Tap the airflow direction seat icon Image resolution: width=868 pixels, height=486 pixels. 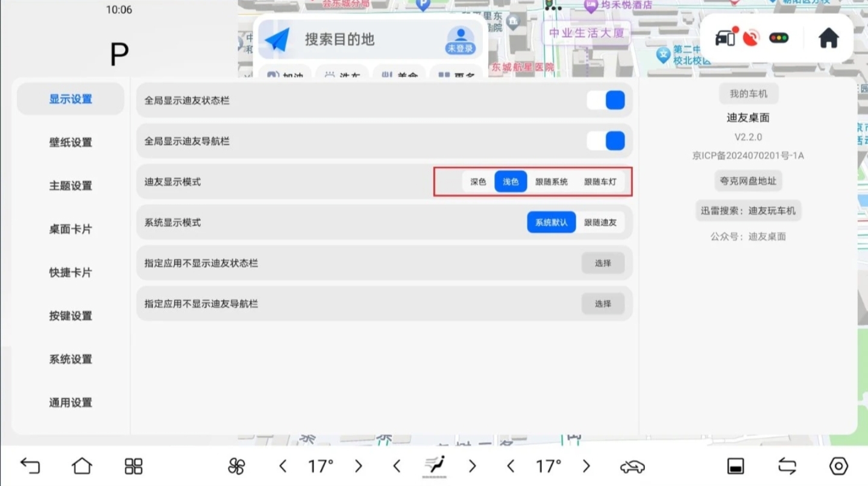pyautogui.click(x=434, y=465)
